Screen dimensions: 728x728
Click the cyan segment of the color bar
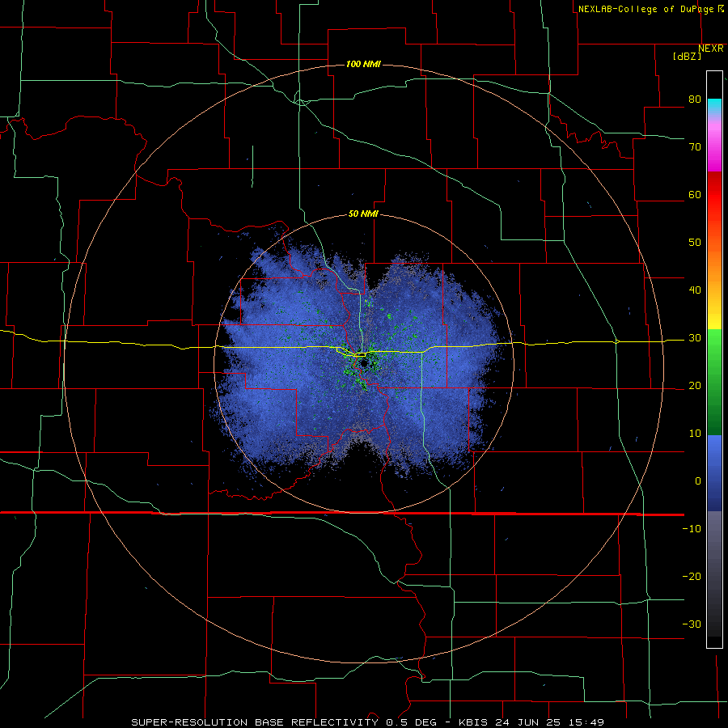point(714,106)
